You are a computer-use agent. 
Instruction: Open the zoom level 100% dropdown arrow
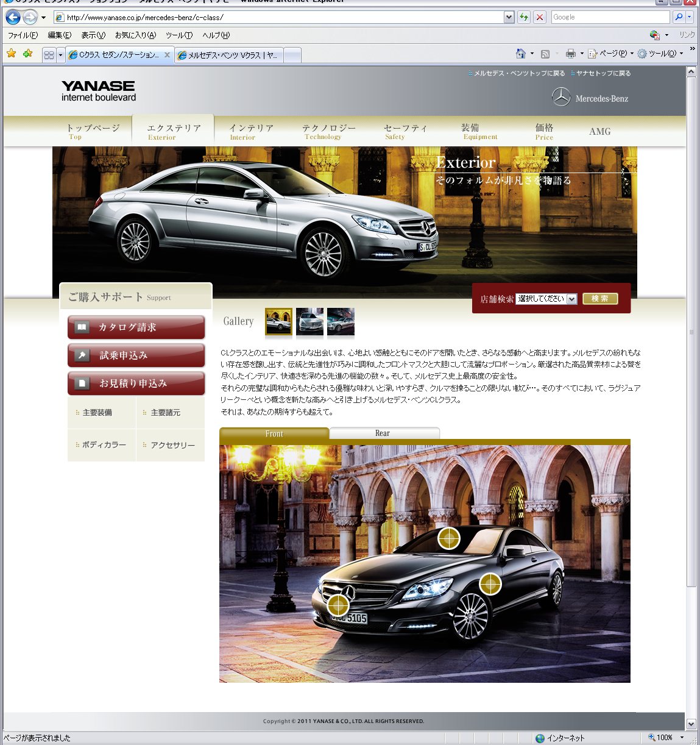682,738
